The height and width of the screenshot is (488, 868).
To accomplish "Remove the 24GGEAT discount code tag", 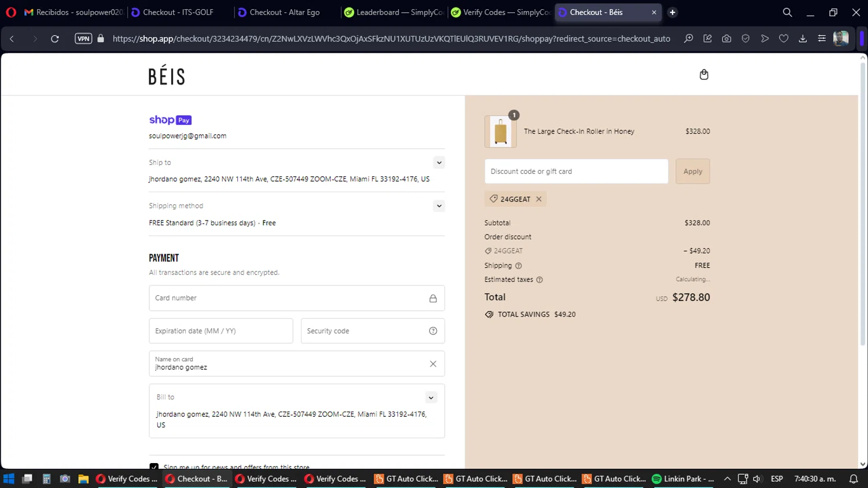I will (539, 199).
